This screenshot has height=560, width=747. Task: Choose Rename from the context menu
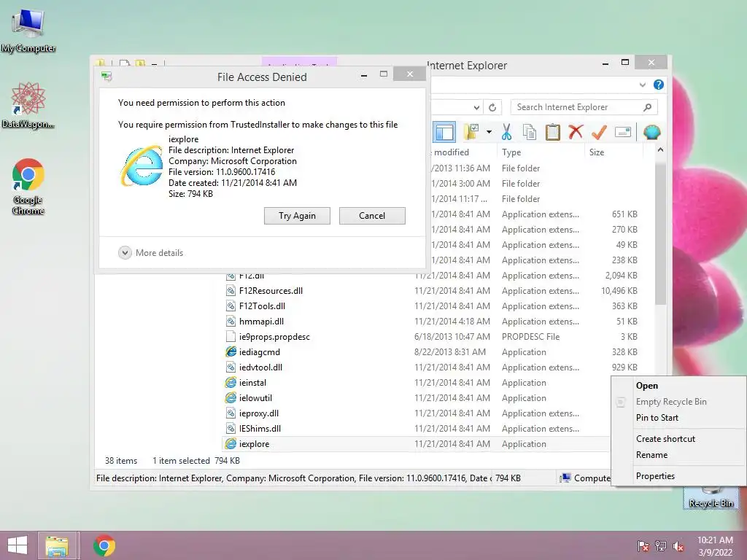[x=678, y=455]
